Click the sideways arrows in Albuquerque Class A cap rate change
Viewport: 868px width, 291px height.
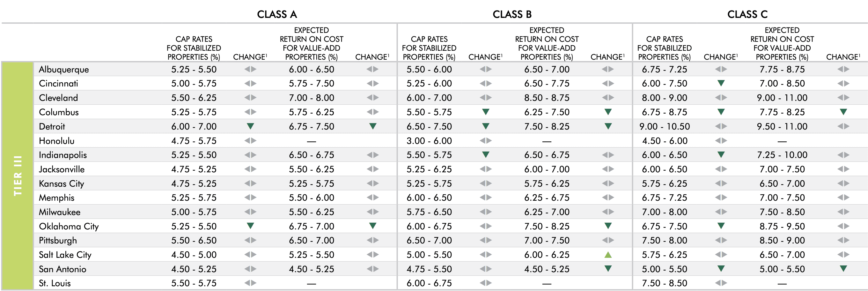pyautogui.click(x=250, y=69)
